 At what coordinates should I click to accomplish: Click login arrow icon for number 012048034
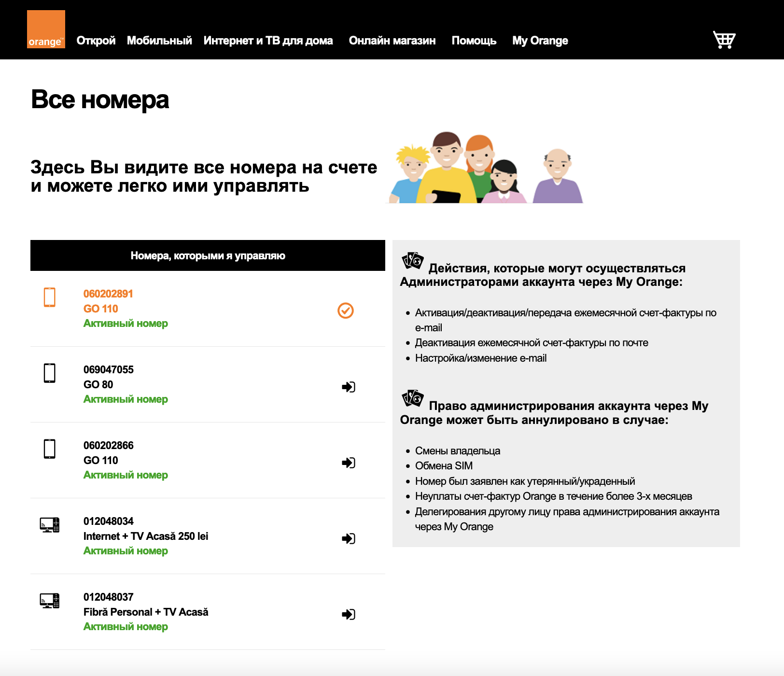(x=348, y=538)
